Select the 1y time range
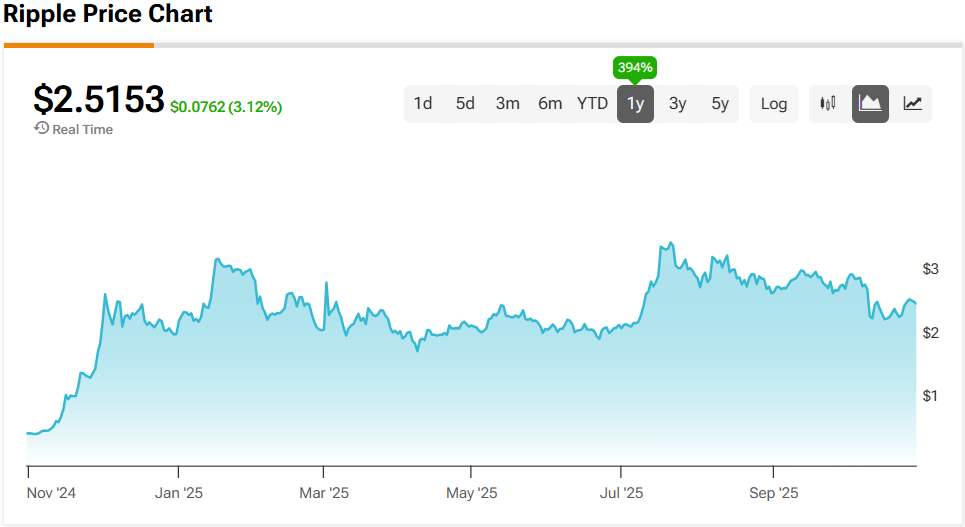965x527 pixels. (x=635, y=103)
